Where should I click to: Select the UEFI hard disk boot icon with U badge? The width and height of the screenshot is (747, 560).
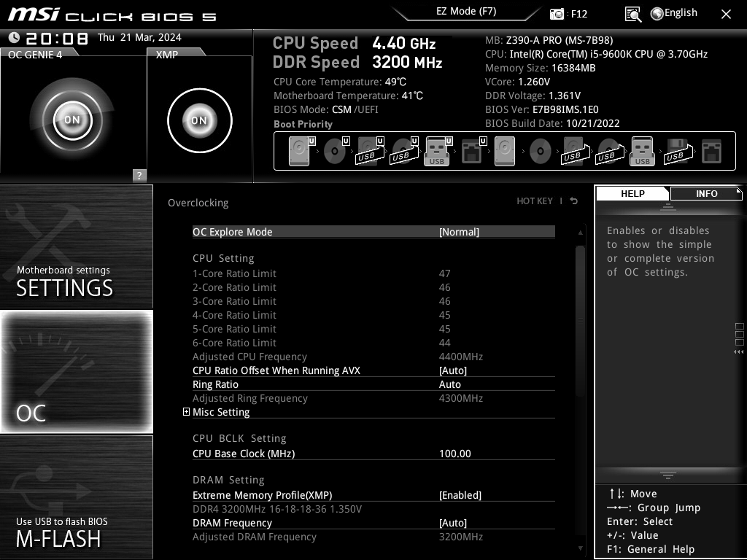[301, 151]
